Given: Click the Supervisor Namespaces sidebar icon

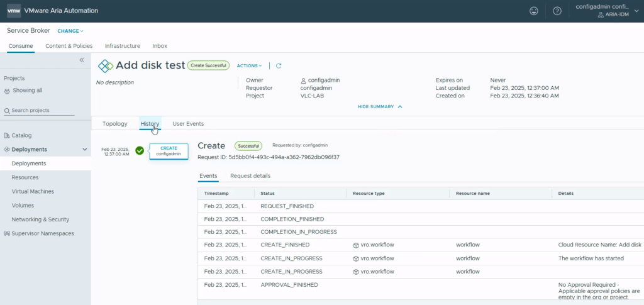Looking at the screenshot, I should [7, 233].
